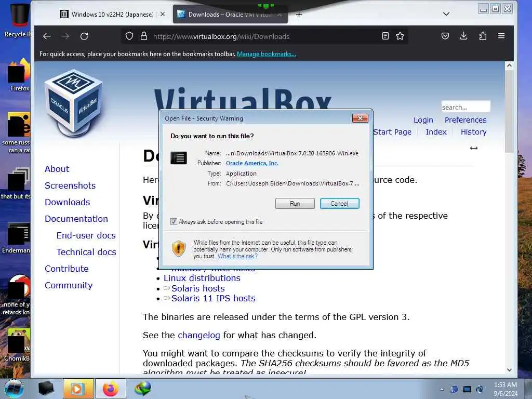Open the Screenshots sidebar link
This screenshot has height=399, width=532.
70,185
